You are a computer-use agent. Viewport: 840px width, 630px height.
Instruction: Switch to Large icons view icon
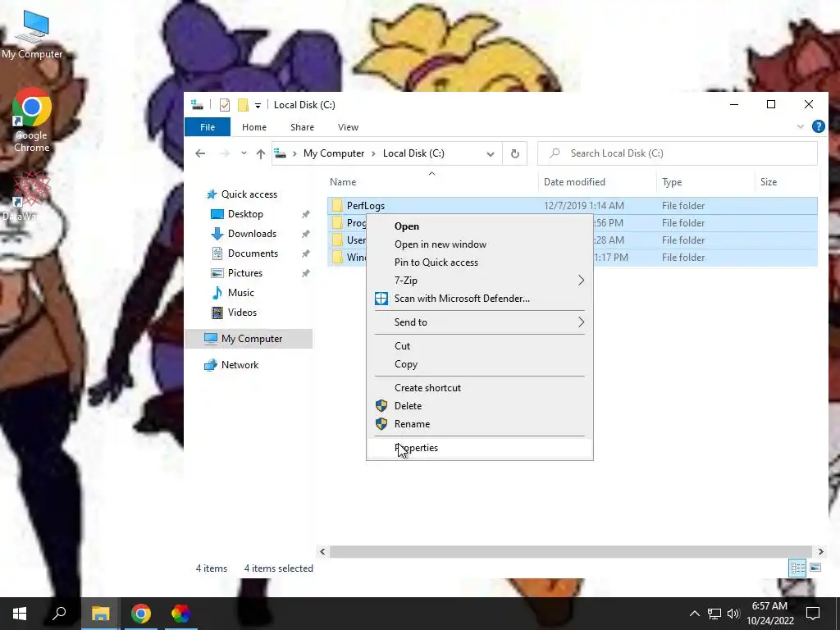[815, 568]
